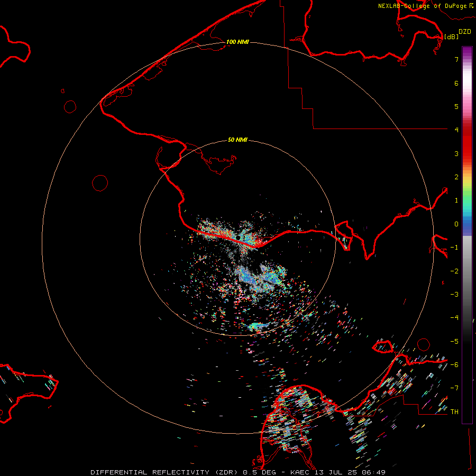Screen dimensions: 476x476
Task: Click the 0 value on the color scale
Action: click(456, 224)
